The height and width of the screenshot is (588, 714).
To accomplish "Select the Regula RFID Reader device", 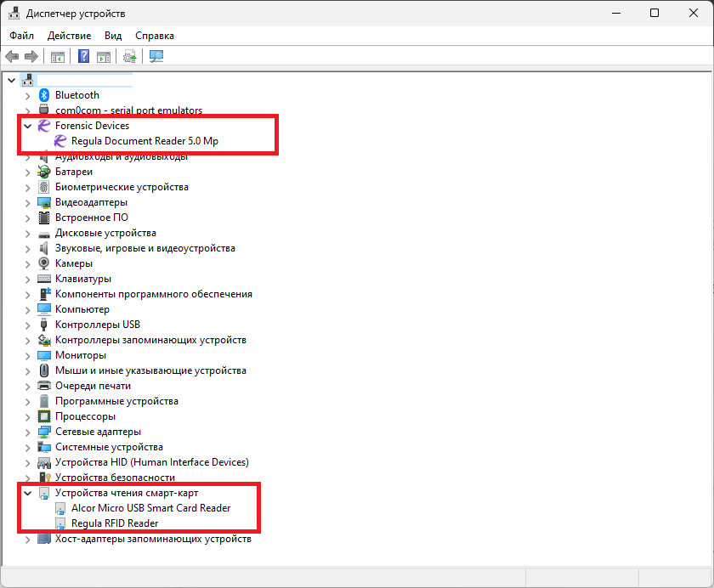I will click(115, 523).
